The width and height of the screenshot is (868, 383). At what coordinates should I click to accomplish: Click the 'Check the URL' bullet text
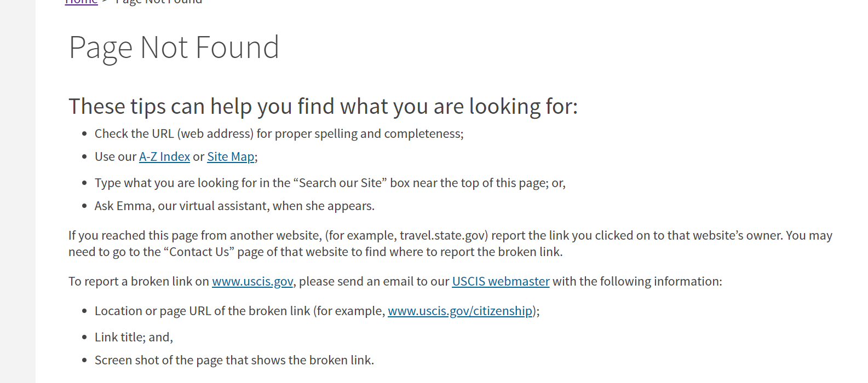(279, 134)
